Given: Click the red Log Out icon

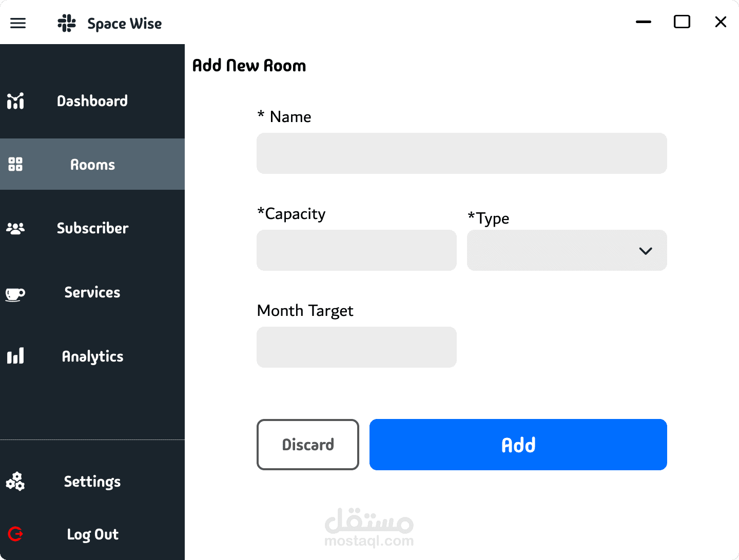Looking at the screenshot, I should [15, 534].
